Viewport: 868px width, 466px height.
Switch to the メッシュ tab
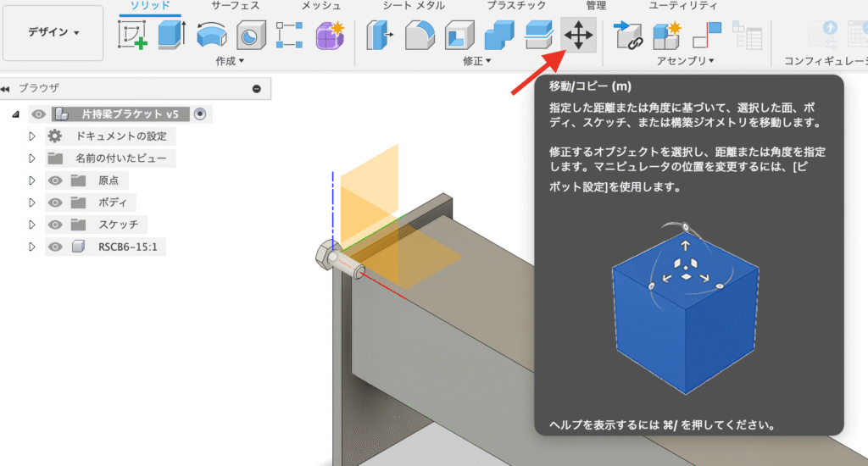321,6
